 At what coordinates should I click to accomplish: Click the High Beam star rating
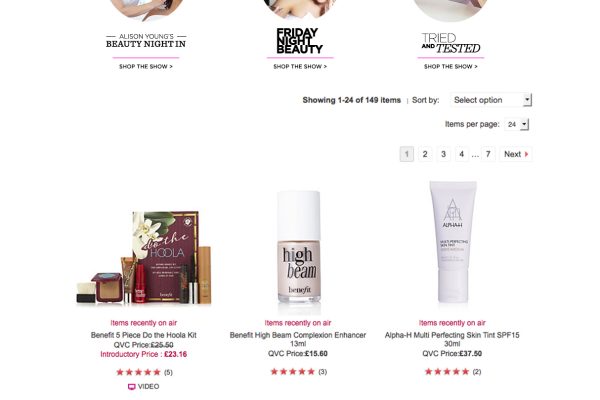pos(293,372)
